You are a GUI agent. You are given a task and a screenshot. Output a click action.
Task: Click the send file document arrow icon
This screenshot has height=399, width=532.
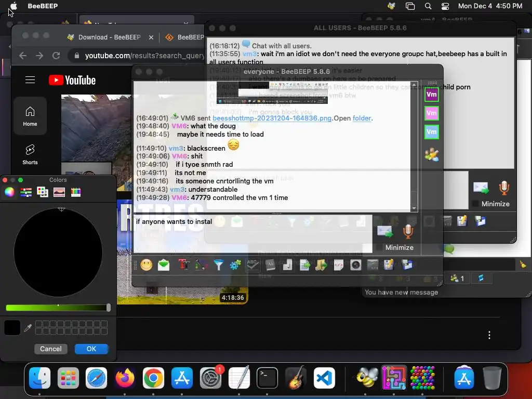(x=304, y=265)
